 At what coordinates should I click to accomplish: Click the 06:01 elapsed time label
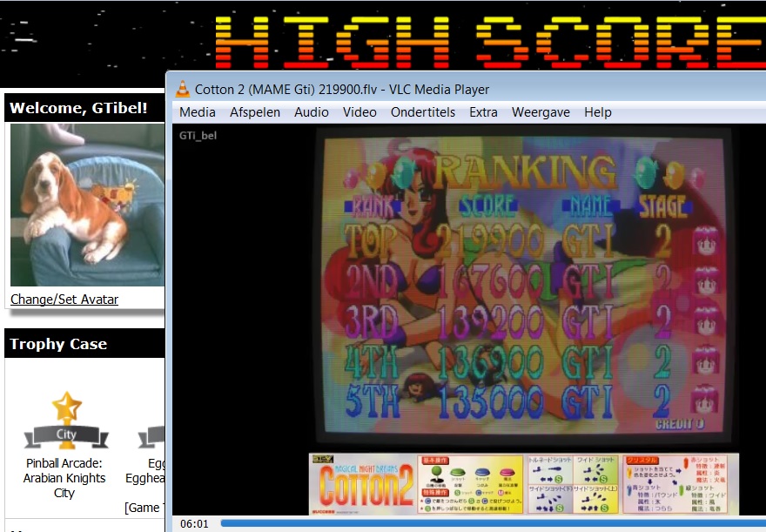pyautogui.click(x=194, y=523)
